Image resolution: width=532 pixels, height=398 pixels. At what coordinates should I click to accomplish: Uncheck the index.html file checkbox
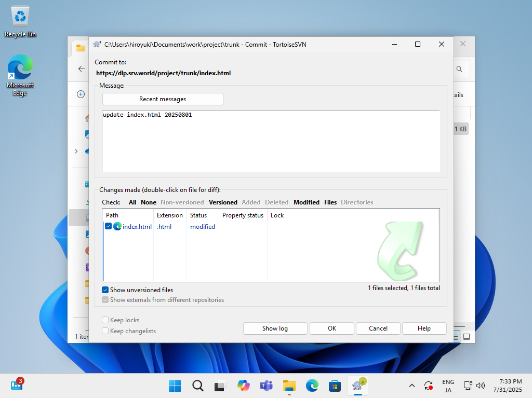[x=108, y=226]
